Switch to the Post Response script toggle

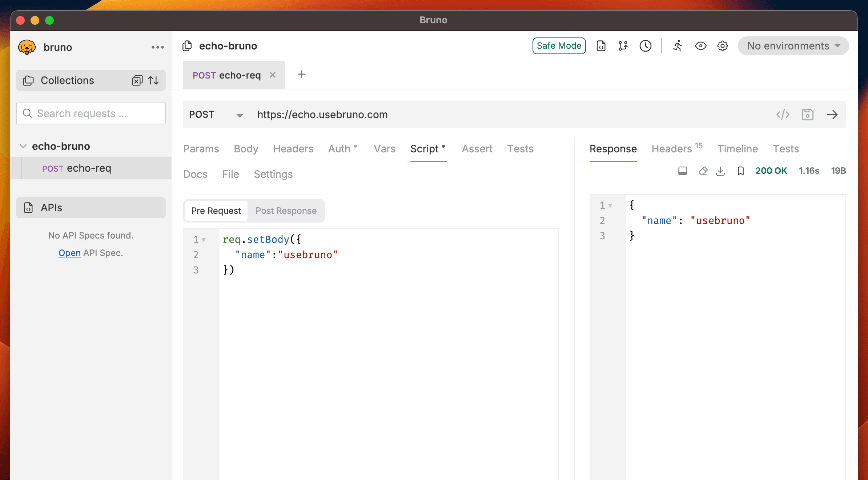(286, 211)
